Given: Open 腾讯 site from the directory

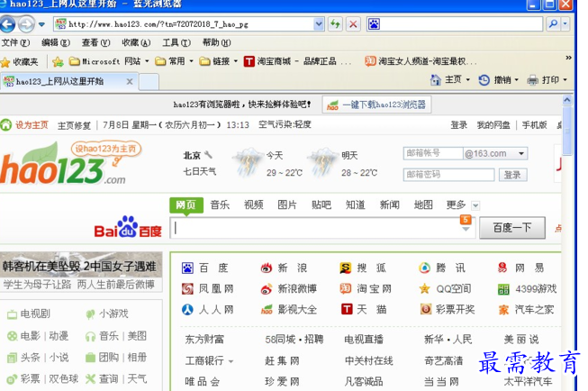Looking at the screenshot, I should point(442,268).
